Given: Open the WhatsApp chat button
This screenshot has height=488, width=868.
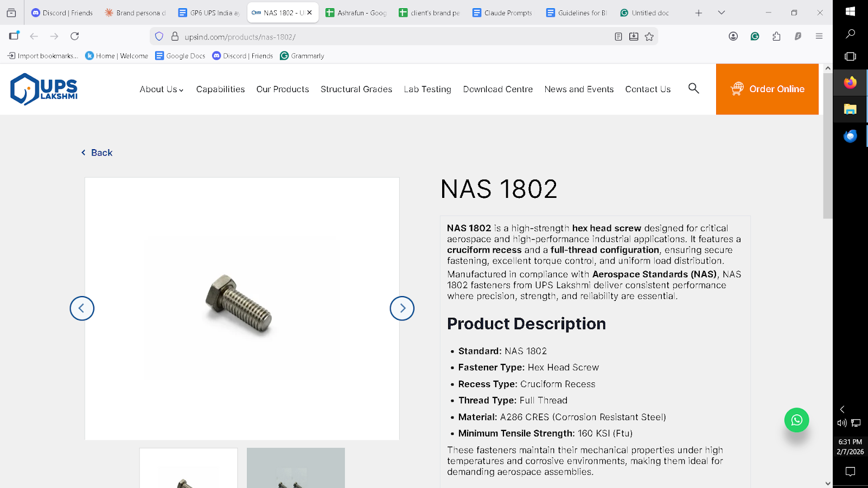Looking at the screenshot, I should coord(796,420).
